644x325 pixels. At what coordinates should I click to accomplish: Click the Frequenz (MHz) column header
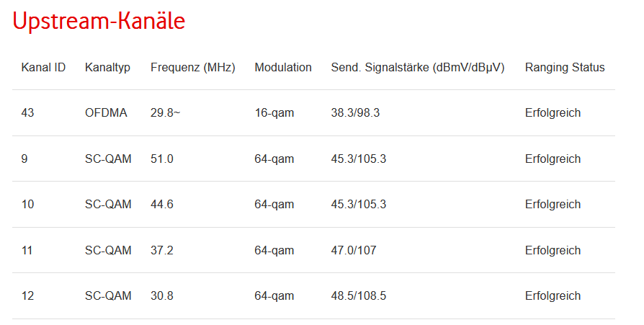(x=192, y=68)
